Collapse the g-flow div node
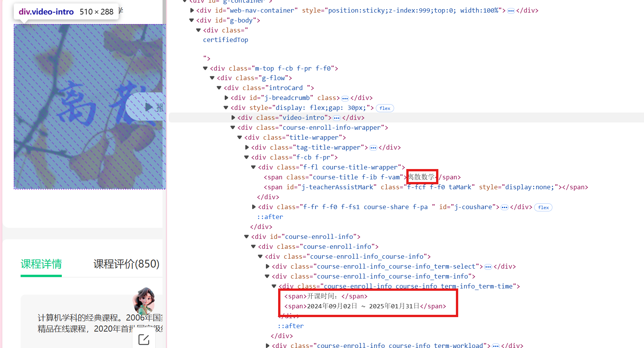Image resolution: width=644 pixels, height=348 pixels. (213, 78)
